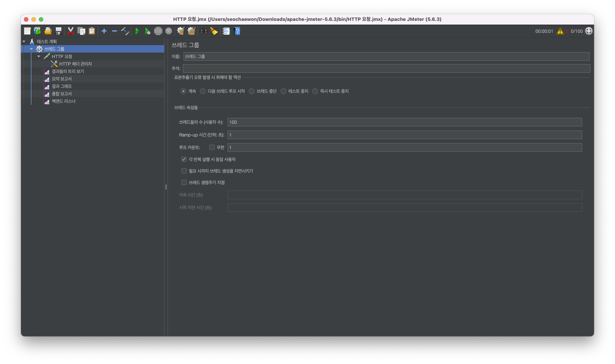The image size is (615, 364).
Task: Open Help with question mark icon
Action: [237, 31]
